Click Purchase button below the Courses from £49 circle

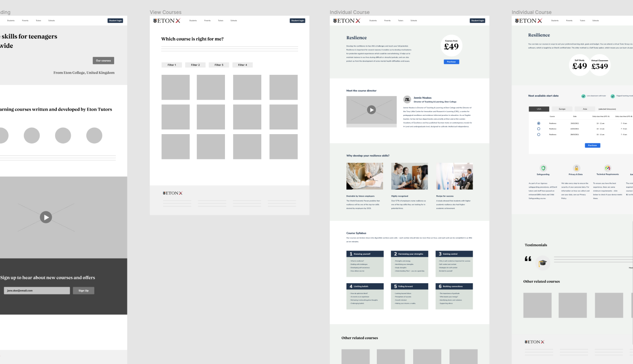[451, 62]
